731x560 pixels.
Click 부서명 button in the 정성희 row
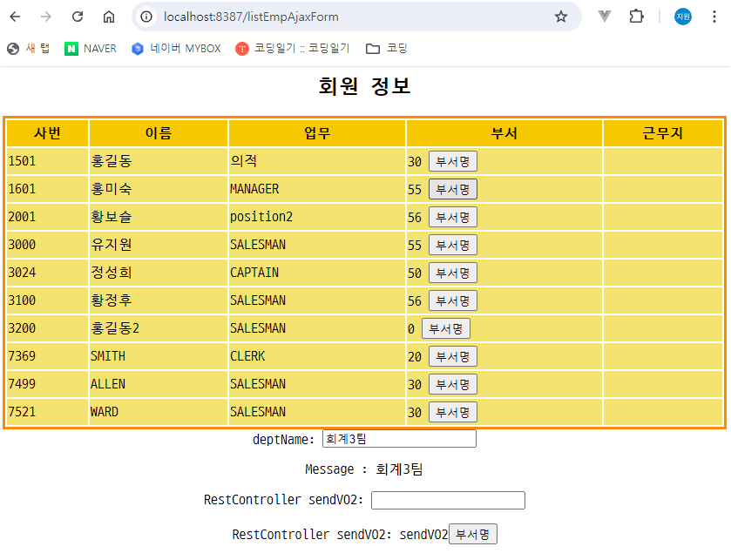tap(453, 273)
